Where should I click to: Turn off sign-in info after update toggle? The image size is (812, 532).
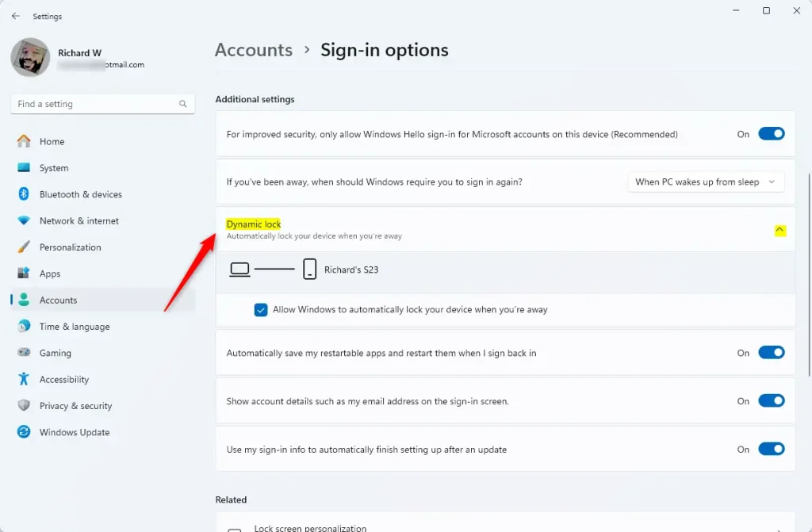[x=771, y=450]
